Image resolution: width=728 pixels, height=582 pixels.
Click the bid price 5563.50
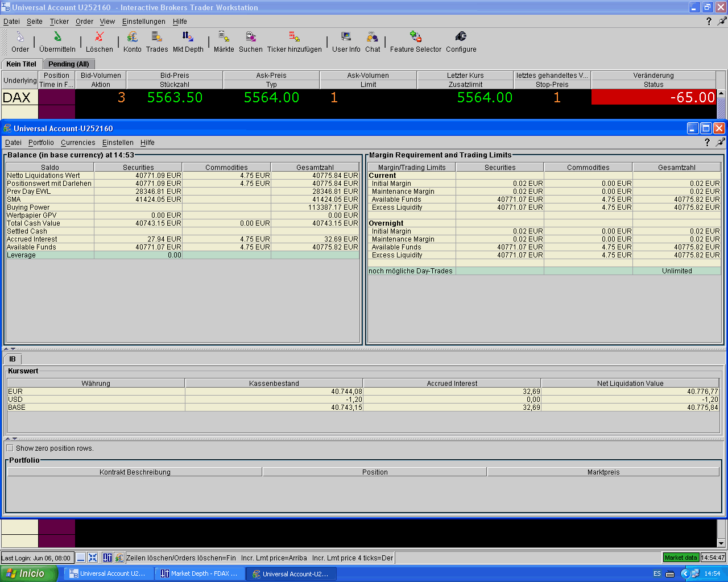[175, 97]
